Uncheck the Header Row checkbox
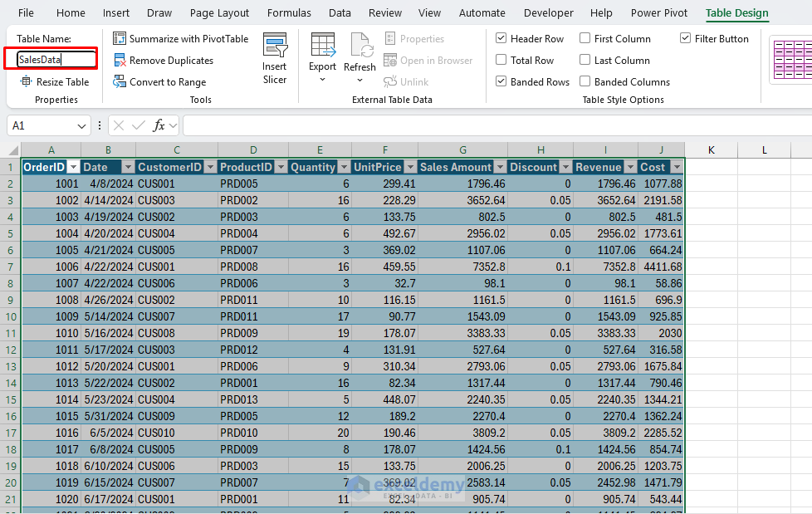 pyautogui.click(x=501, y=39)
